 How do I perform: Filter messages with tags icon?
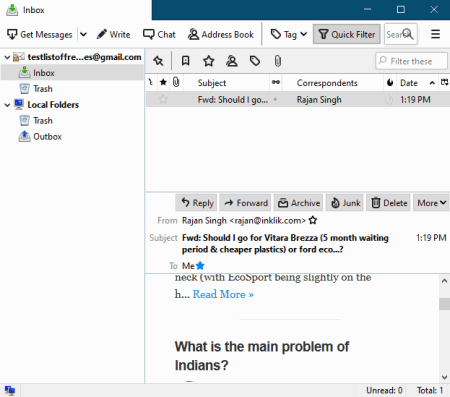point(255,61)
